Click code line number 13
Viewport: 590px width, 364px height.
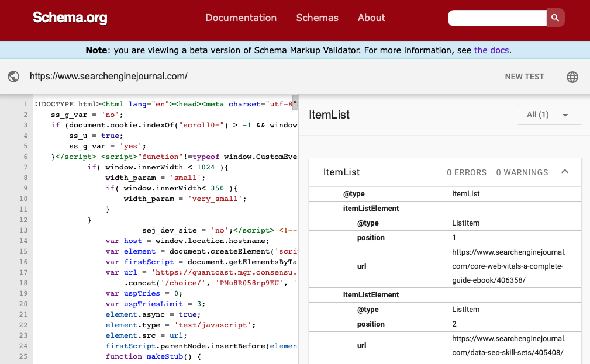(x=23, y=230)
